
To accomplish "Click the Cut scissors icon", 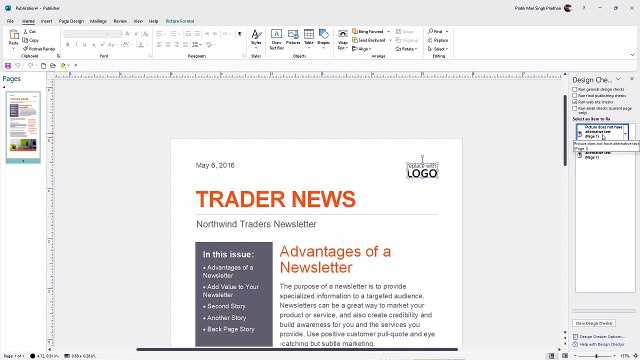I will pyautogui.click(x=25, y=31).
